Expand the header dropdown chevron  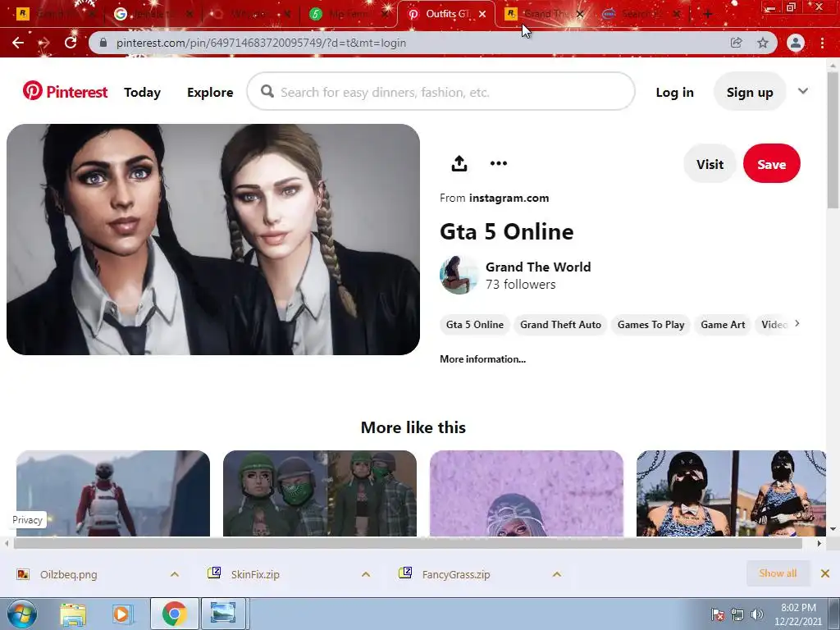coord(802,91)
